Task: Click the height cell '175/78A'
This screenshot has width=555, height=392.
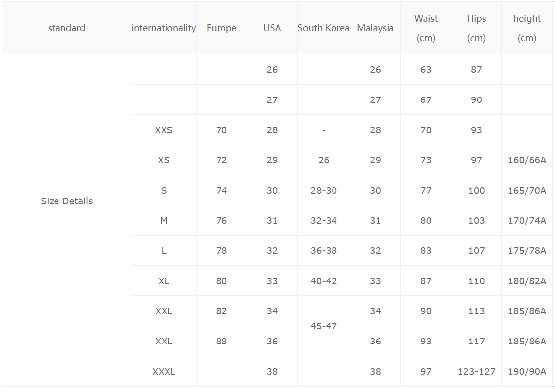Action: coord(527,251)
